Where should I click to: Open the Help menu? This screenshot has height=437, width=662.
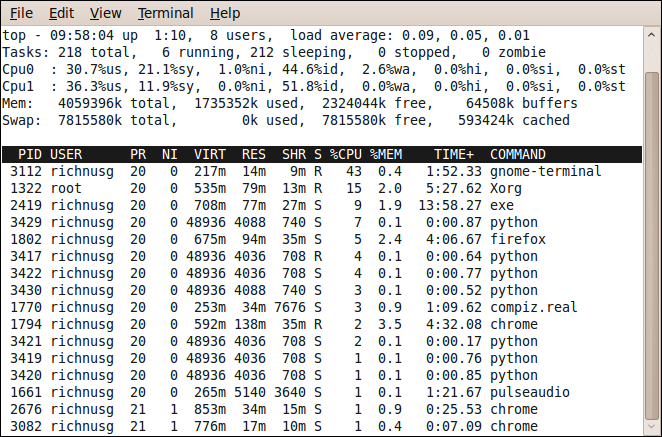225,13
